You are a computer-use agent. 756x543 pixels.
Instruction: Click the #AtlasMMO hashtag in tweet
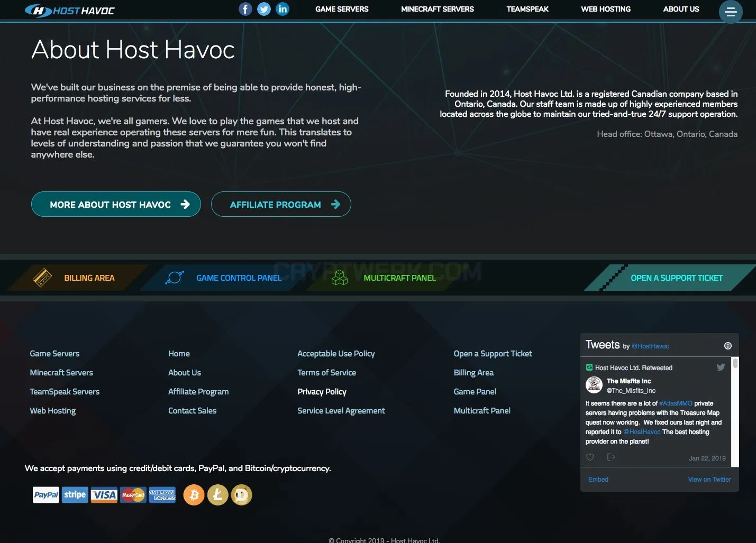click(676, 403)
